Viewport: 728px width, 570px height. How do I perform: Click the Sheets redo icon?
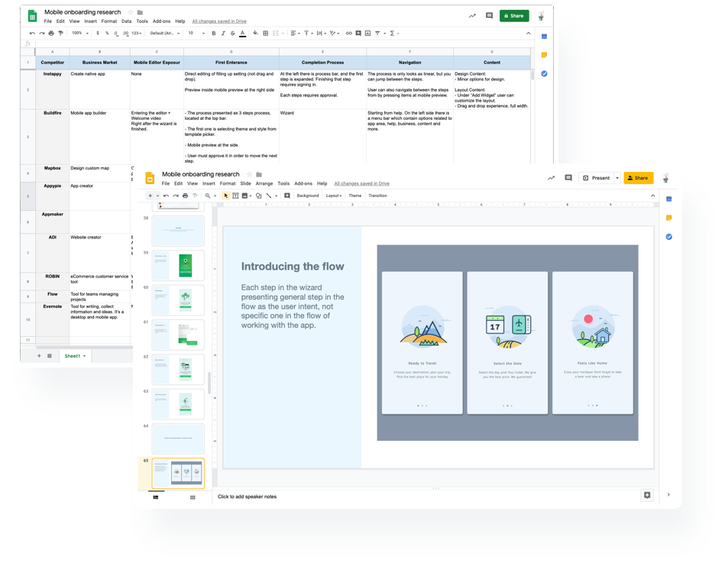point(42,34)
